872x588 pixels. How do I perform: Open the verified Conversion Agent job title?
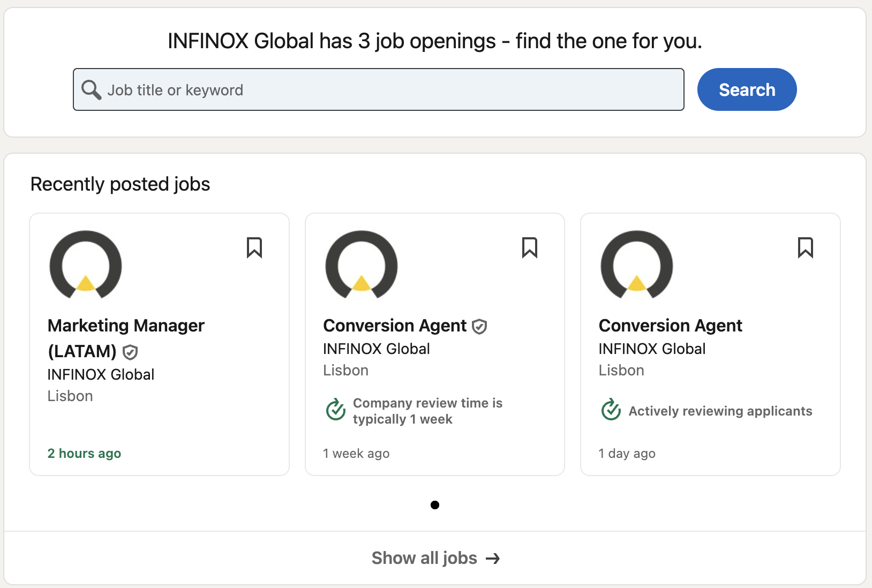click(x=395, y=326)
